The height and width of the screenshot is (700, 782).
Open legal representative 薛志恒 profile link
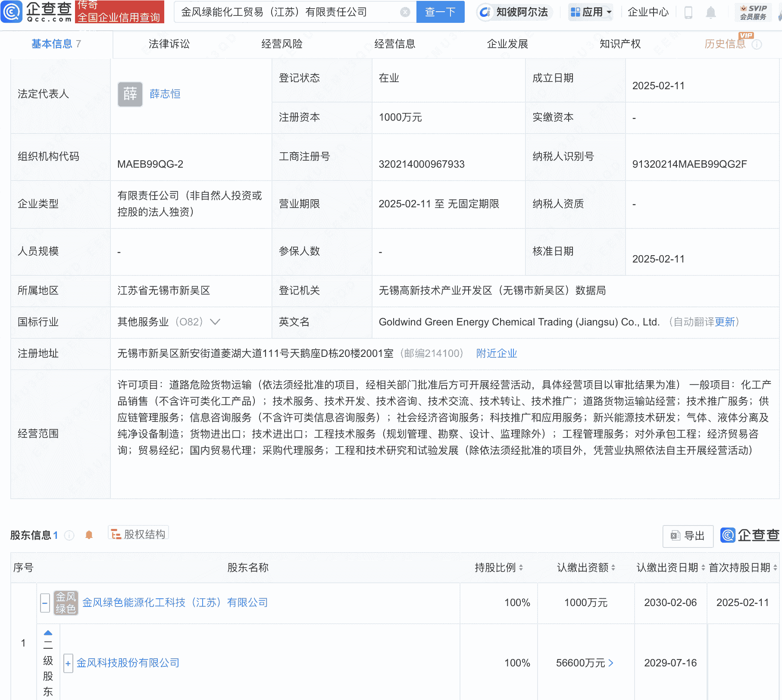tap(165, 94)
